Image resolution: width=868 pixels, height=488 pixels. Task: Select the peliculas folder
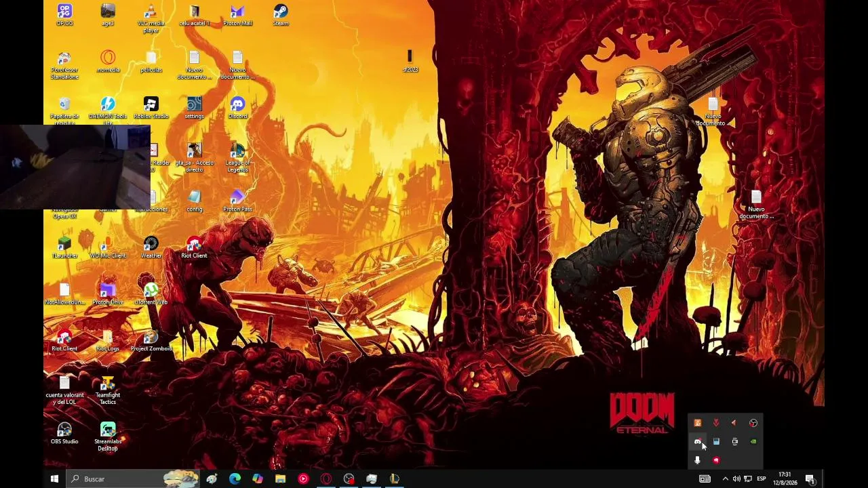coord(151,62)
